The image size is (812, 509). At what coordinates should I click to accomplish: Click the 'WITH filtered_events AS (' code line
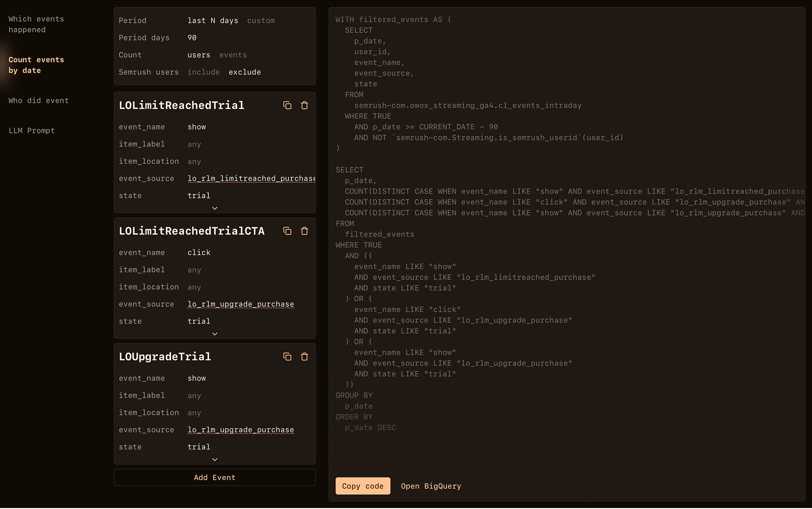pyautogui.click(x=393, y=19)
